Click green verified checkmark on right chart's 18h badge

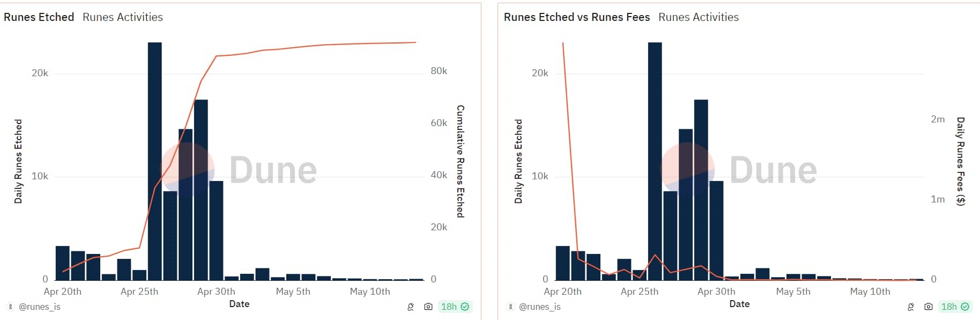[965, 307]
